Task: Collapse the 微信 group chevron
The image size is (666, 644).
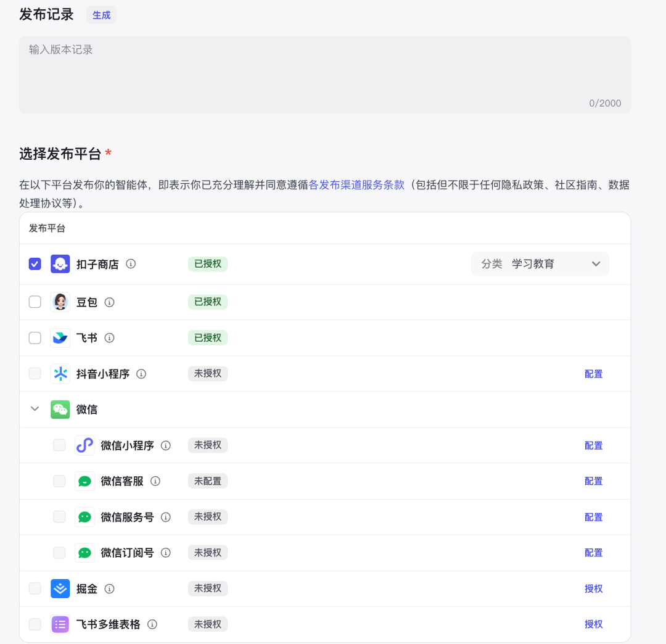Action: coord(35,409)
